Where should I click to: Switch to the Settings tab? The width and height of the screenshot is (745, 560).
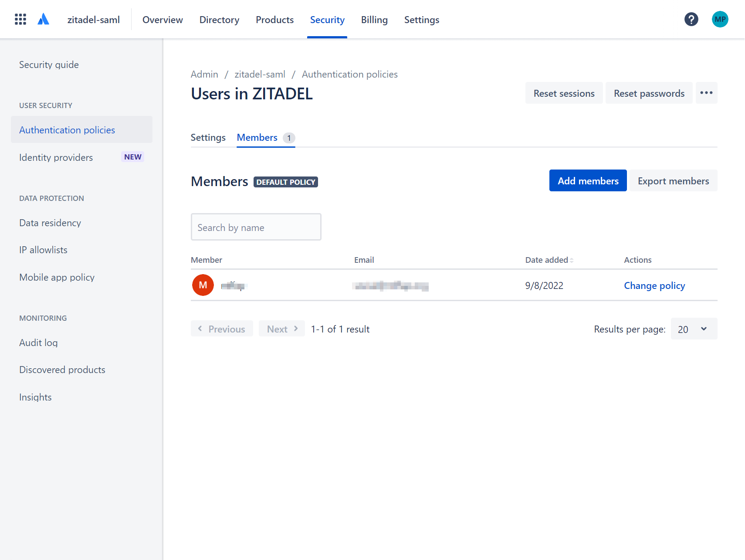click(208, 138)
